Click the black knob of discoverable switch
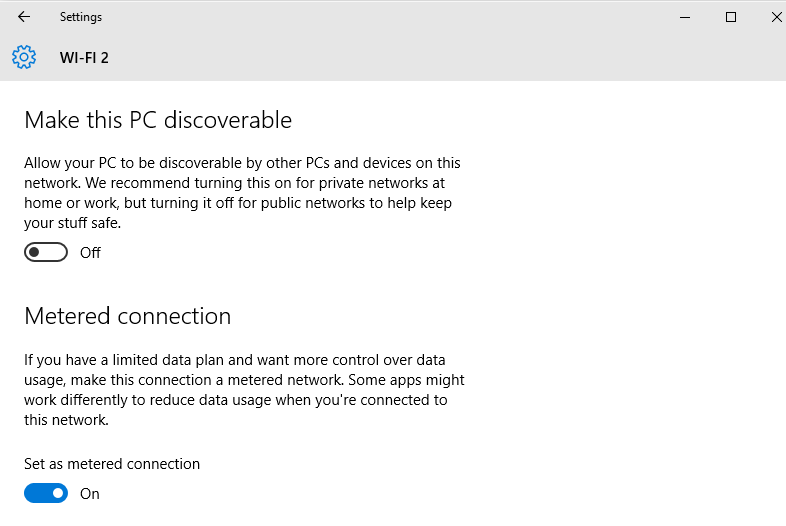Screen dimensions: 786x526 (x=34, y=252)
